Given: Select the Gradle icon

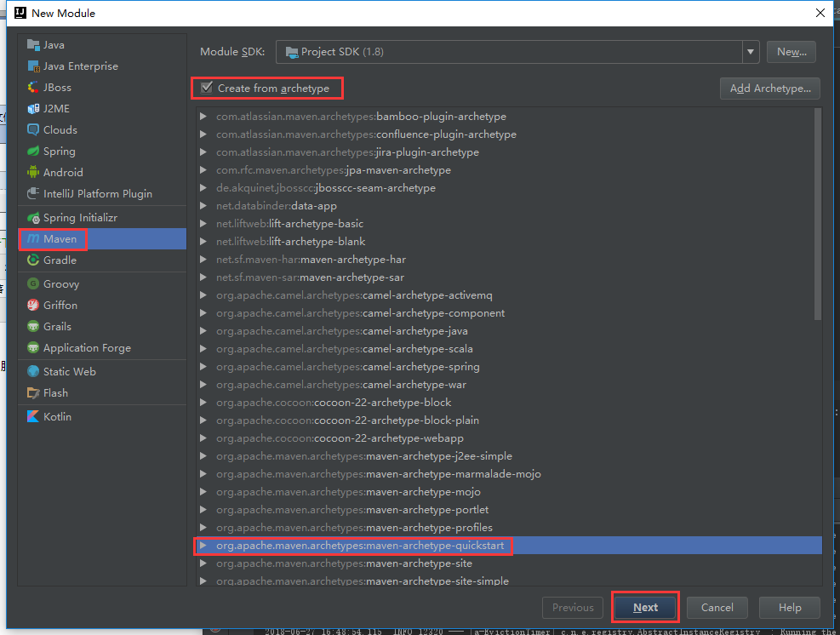Looking at the screenshot, I should [33, 260].
